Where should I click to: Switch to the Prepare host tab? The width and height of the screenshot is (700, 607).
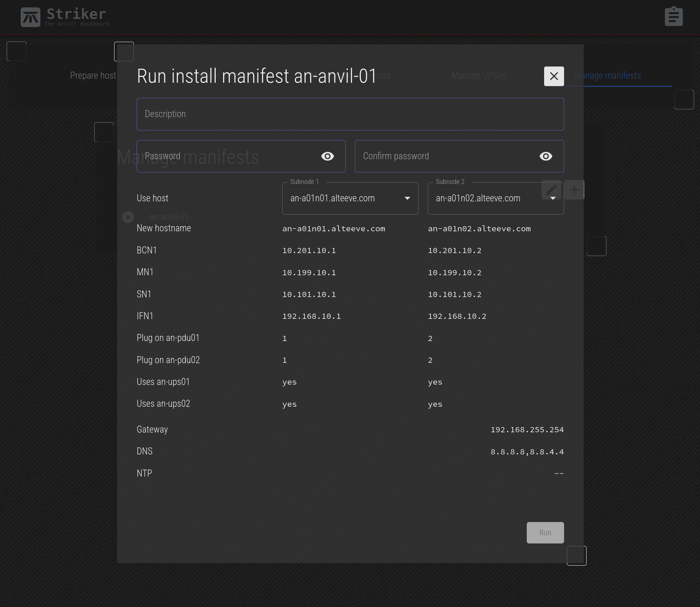(93, 76)
